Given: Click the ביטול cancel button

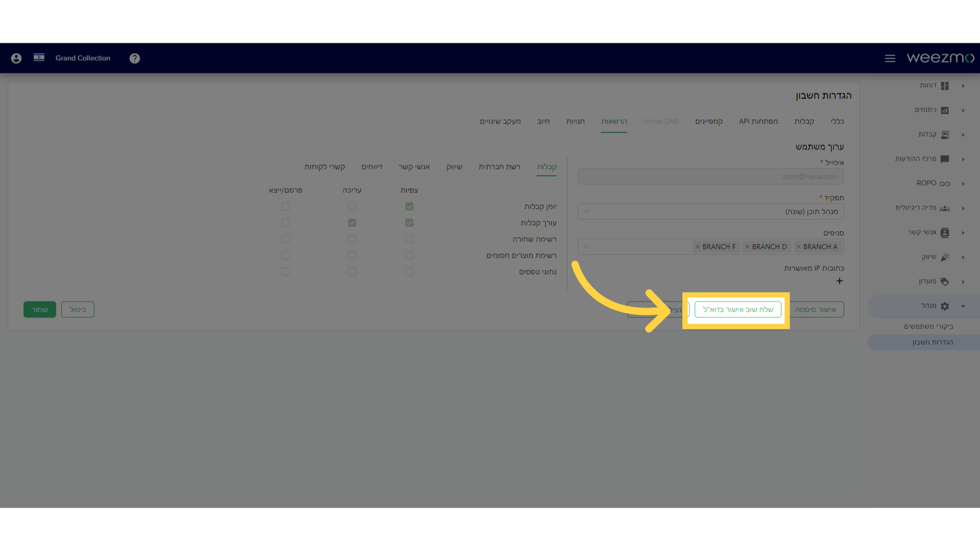Looking at the screenshot, I should (x=78, y=310).
